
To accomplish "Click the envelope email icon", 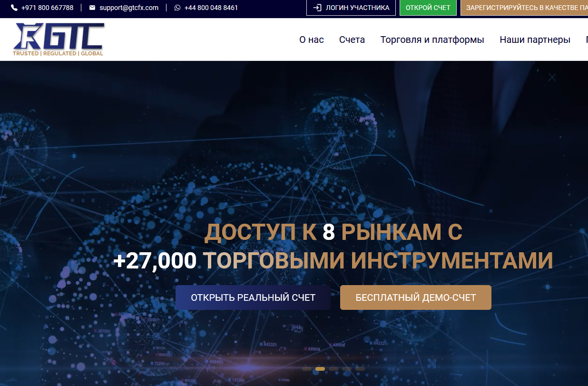I will (92, 8).
